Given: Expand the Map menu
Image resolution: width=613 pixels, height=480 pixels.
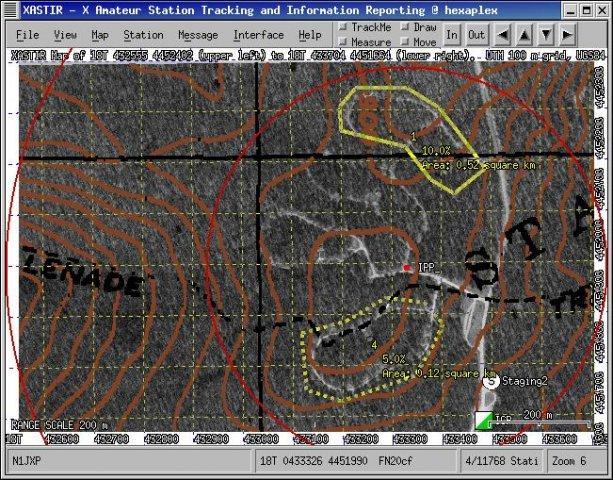Looking at the screenshot, I should (x=99, y=35).
